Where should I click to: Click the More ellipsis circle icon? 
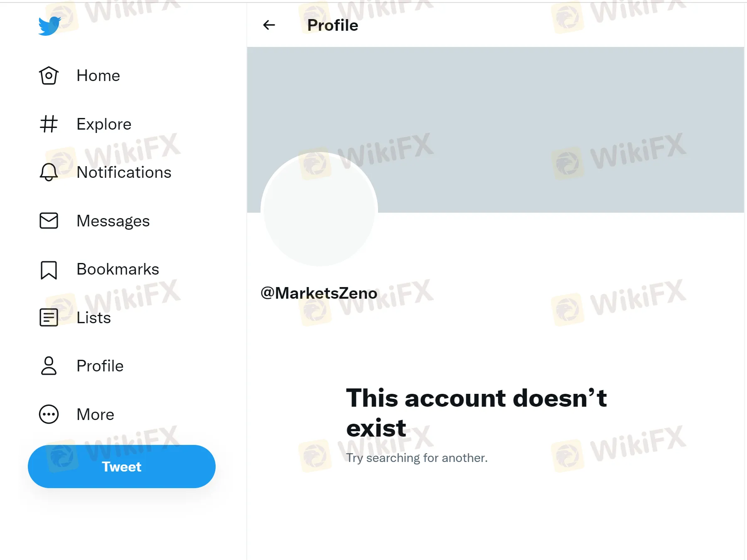pos(49,414)
